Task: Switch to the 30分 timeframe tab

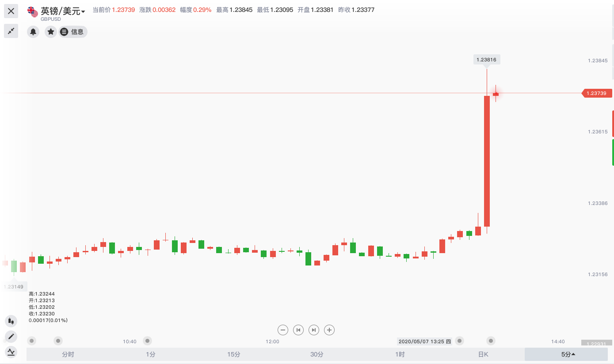Action: [x=317, y=354]
